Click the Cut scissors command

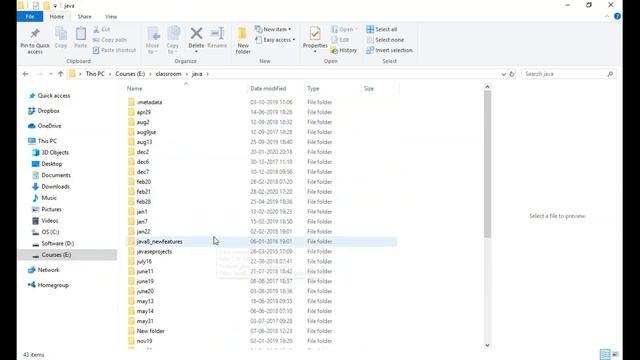[x=102, y=29]
